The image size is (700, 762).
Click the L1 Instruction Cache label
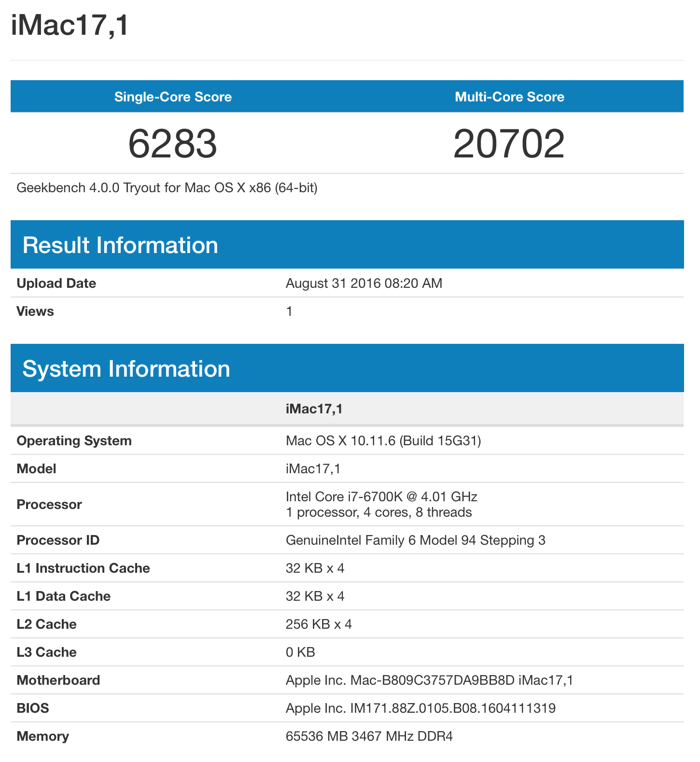(83, 568)
